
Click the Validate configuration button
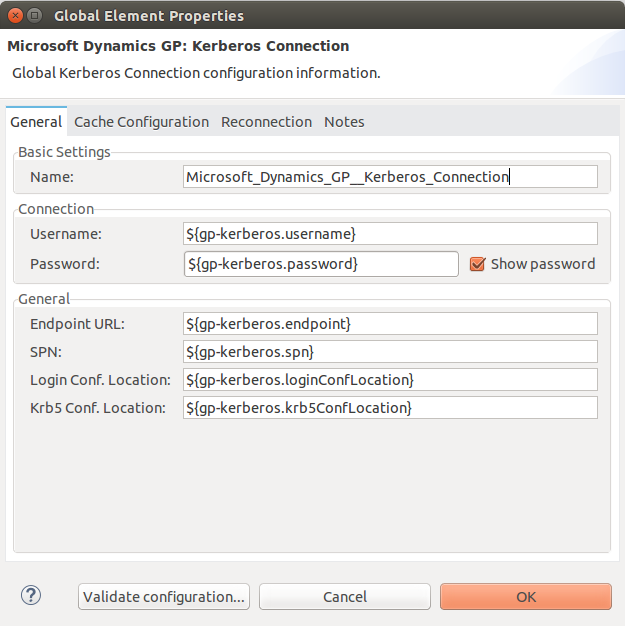[164, 597]
